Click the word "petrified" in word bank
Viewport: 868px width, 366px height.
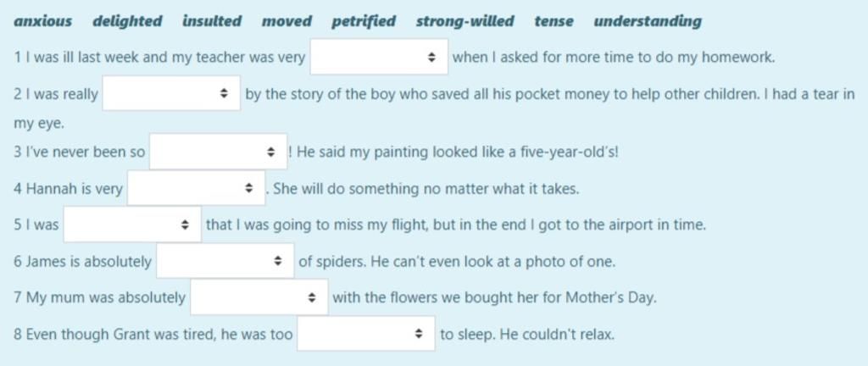click(364, 21)
